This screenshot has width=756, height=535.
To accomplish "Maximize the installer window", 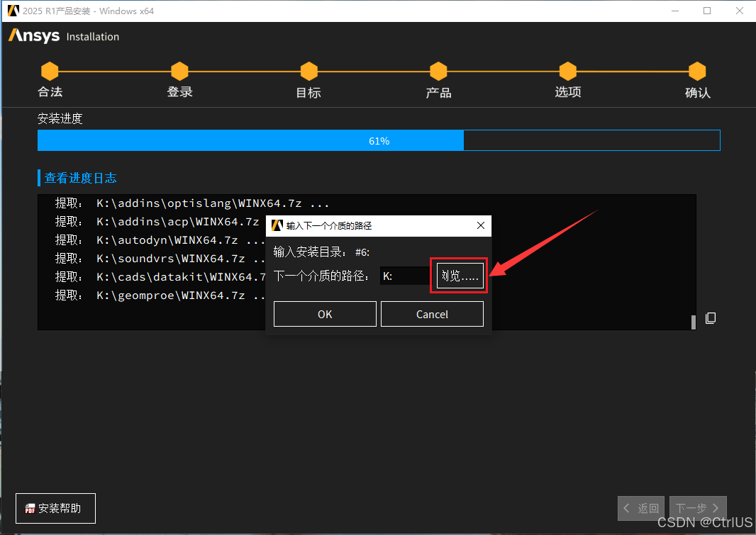I will 707,11.
